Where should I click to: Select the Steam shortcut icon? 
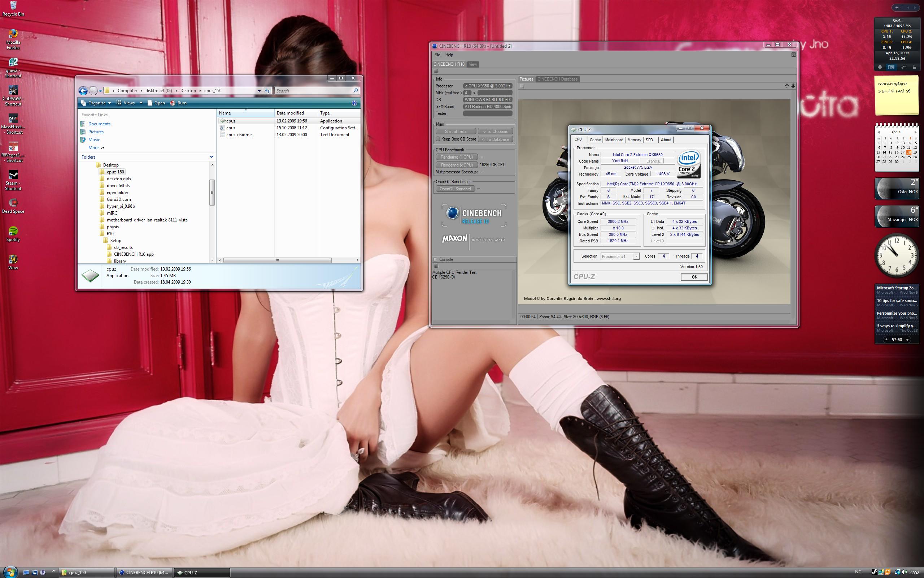[x=13, y=180]
